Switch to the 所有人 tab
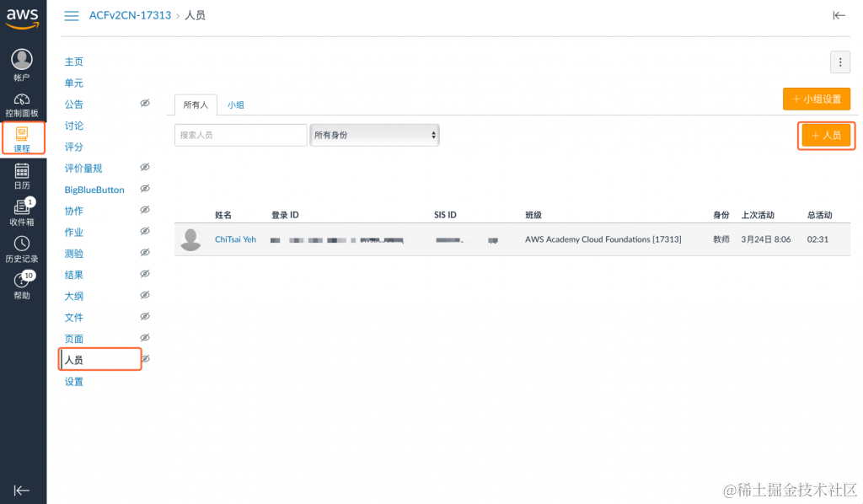This screenshot has height=504, width=863. coord(196,105)
